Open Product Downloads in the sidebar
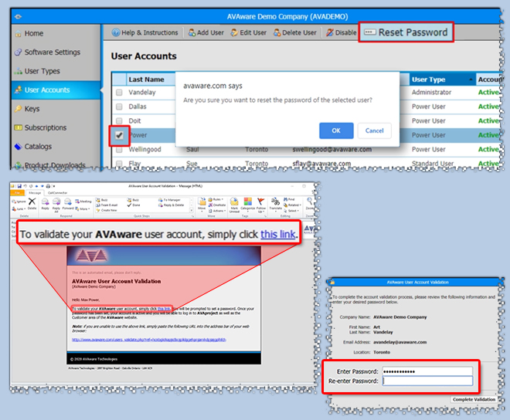The height and width of the screenshot is (420, 510). click(x=50, y=165)
